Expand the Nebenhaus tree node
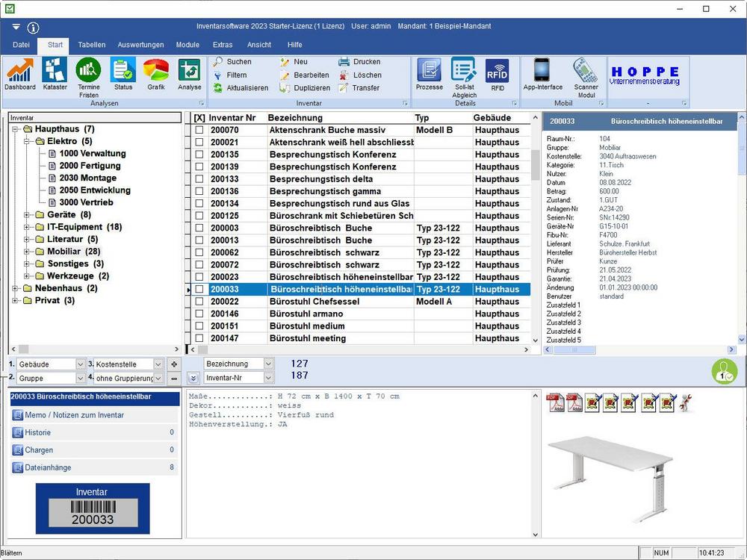 (x=16, y=288)
